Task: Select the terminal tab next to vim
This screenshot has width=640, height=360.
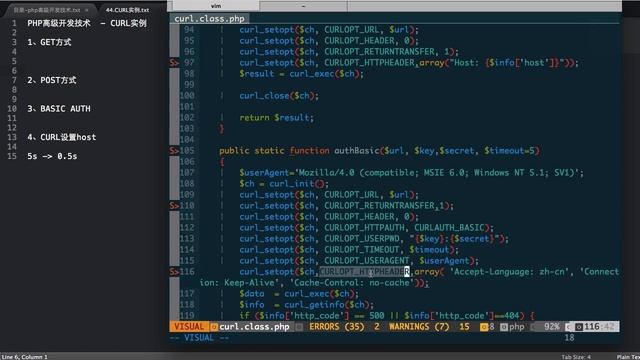Action: point(303,6)
